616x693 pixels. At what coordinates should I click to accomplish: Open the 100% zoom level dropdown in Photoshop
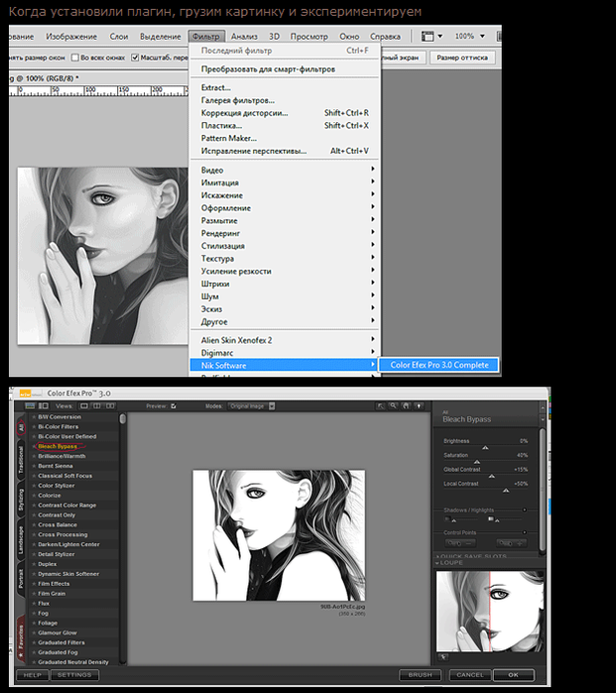482,37
